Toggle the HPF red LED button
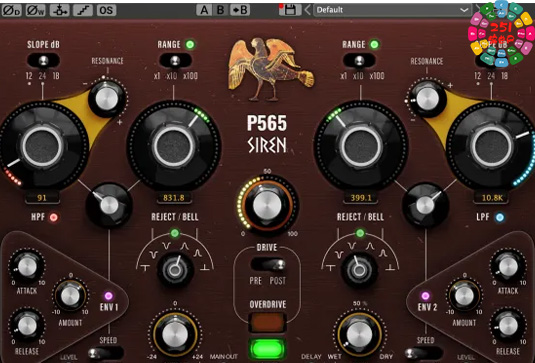 [54, 217]
